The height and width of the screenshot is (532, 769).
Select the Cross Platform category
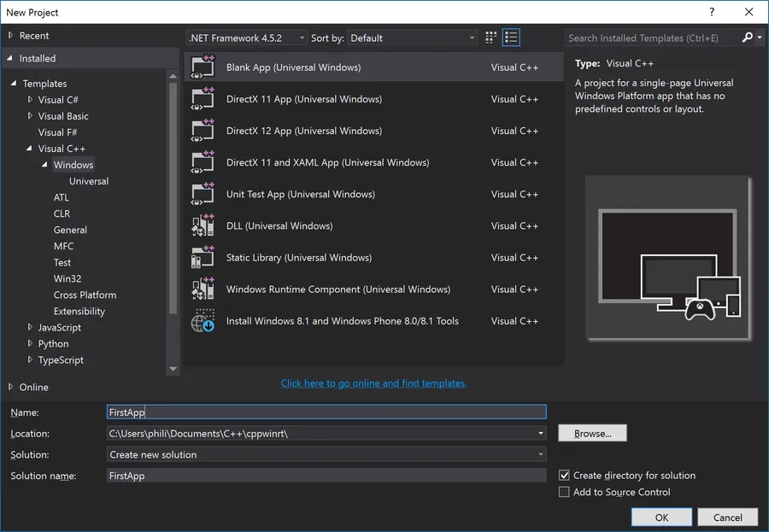pyautogui.click(x=85, y=295)
